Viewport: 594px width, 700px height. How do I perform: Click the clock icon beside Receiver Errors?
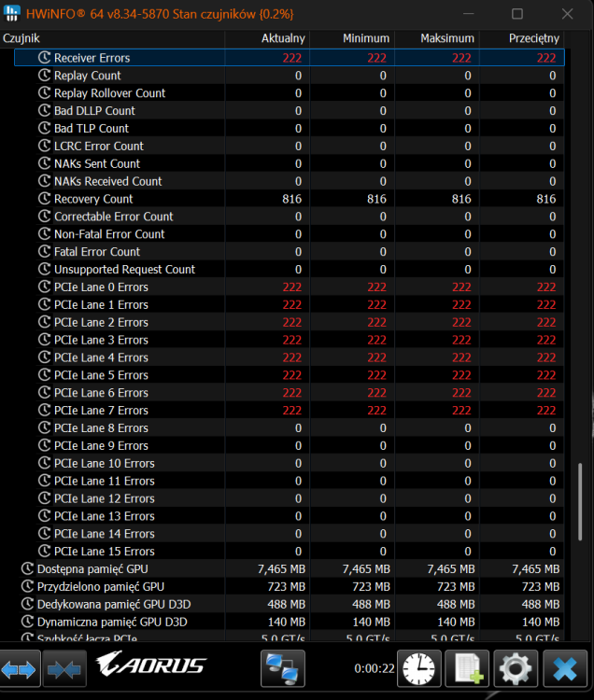tap(44, 58)
